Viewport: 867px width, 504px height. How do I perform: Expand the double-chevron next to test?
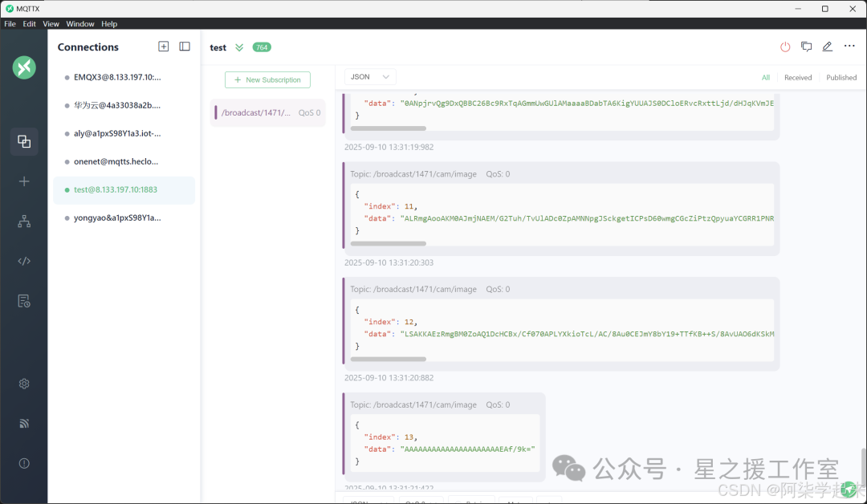[239, 47]
